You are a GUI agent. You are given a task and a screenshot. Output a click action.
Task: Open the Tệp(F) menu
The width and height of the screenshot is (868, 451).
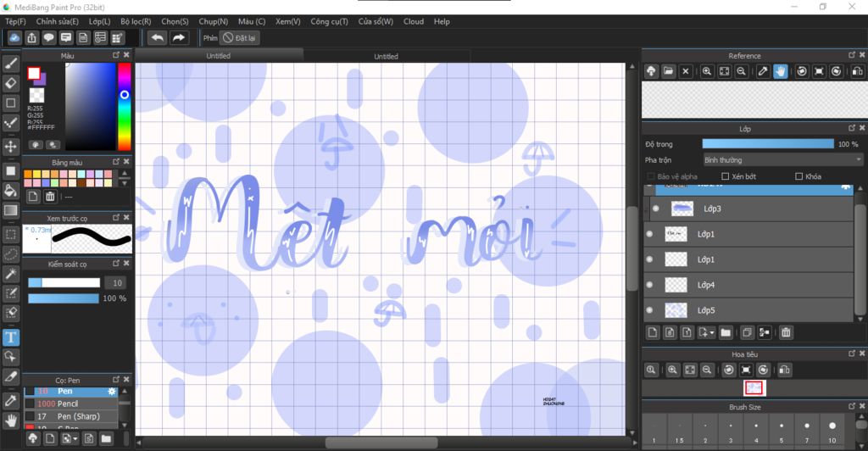pyautogui.click(x=15, y=21)
